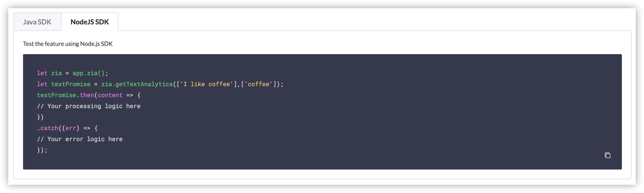
Task: Click the final '});' closing line
Action: point(42,150)
